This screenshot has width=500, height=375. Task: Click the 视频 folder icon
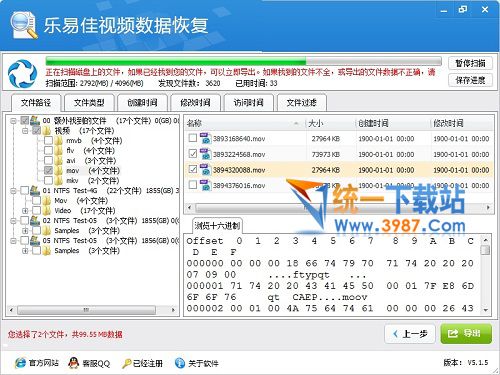[x=47, y=130]
